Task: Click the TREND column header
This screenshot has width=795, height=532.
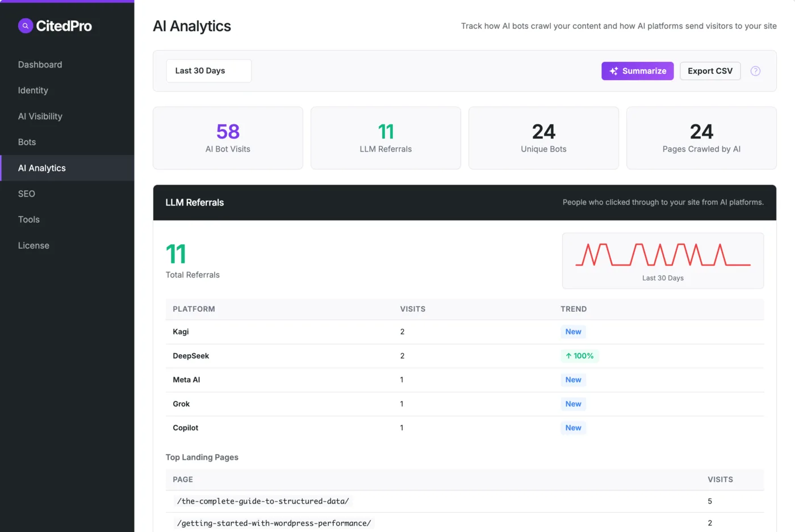Action: coord(574,309)
